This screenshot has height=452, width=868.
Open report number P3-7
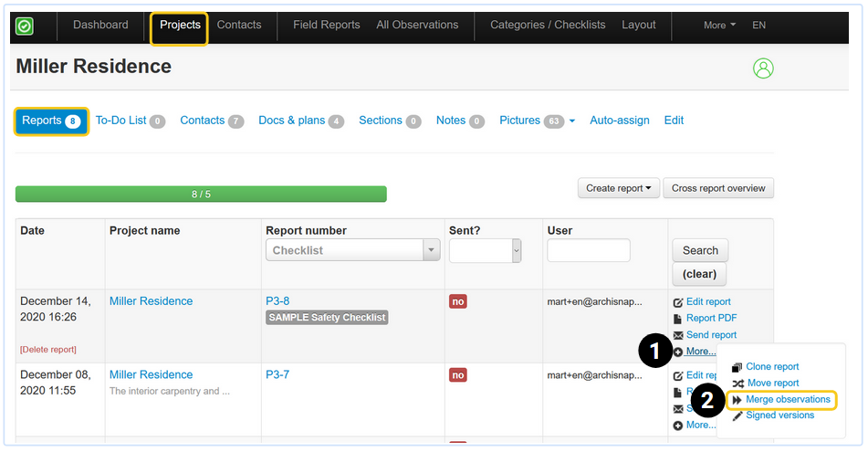[277, 375]
